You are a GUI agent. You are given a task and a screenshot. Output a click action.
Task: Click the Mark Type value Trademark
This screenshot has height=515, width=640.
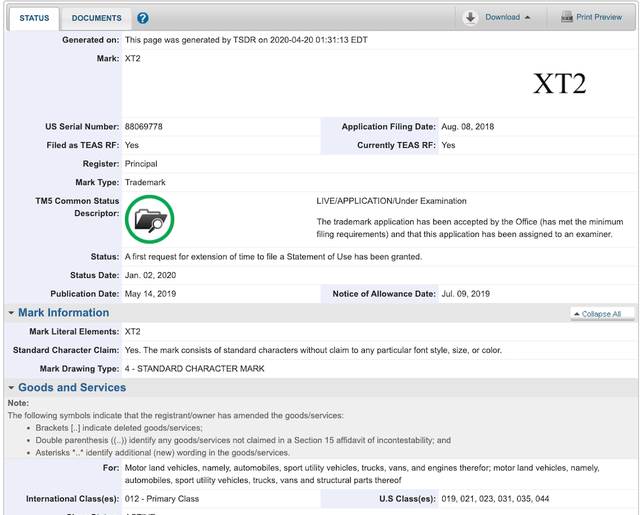(x=145, y=182)
